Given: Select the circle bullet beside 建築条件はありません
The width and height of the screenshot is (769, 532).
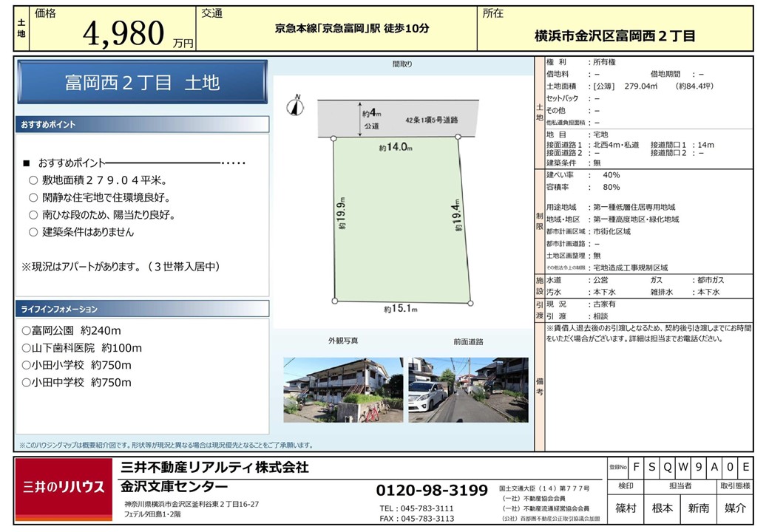Looking at the screenshot, I should tap(33, 232).
